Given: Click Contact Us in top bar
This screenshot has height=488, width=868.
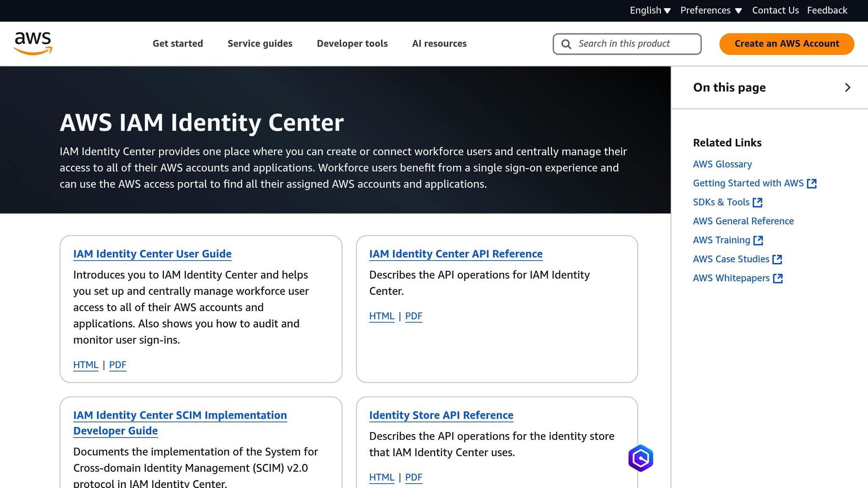Looking at the screenshot, I should click(775, 11).
